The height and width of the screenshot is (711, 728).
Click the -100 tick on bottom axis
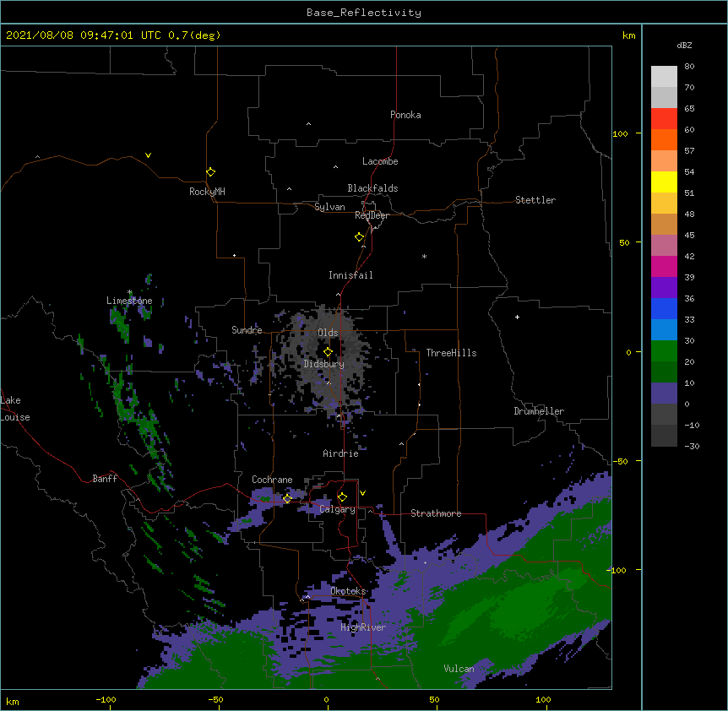point(106,699)
